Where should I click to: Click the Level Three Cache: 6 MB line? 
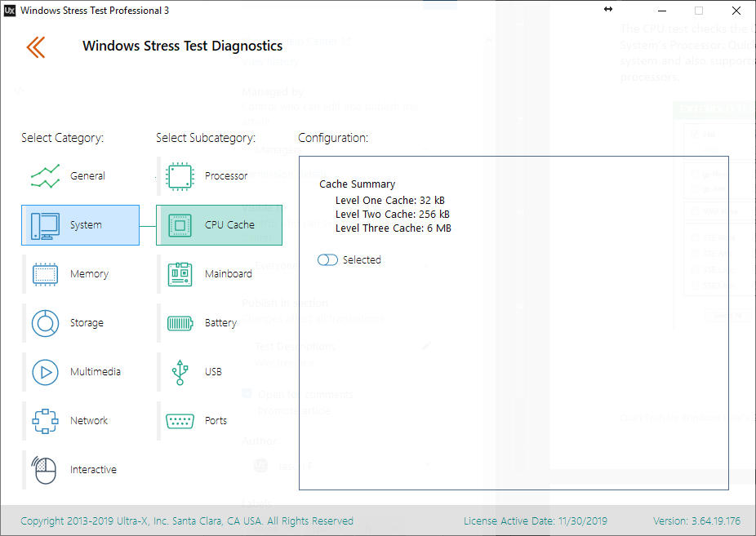click(x=394, y=228)
